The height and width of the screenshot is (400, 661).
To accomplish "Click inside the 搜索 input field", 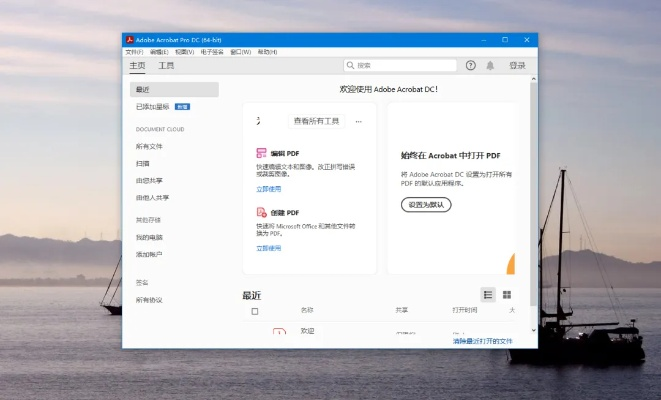I will pos(400,65).
